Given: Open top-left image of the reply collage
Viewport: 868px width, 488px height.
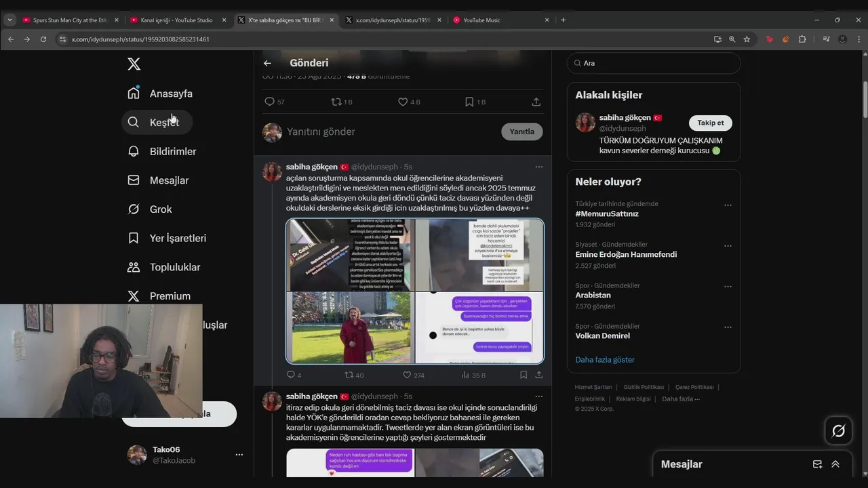Looking at the screenshot, I should tap(350, 255).
